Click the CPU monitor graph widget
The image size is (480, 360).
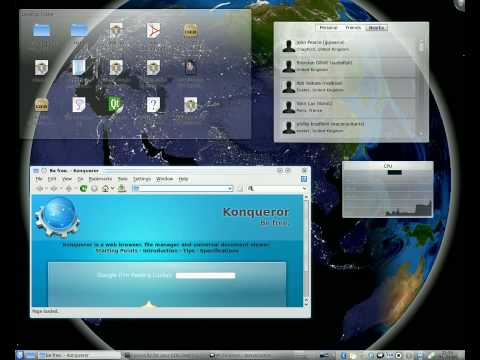[388, 189]
